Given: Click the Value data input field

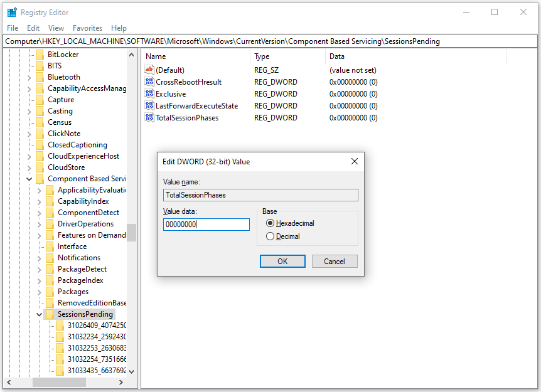Looking at the screenshot, I should click(x=206, y=225).
